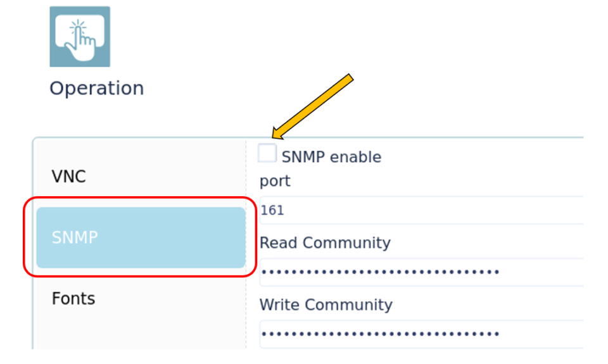Click the Write Community label
Screen dimensions: 608x364
coord(326,304)
